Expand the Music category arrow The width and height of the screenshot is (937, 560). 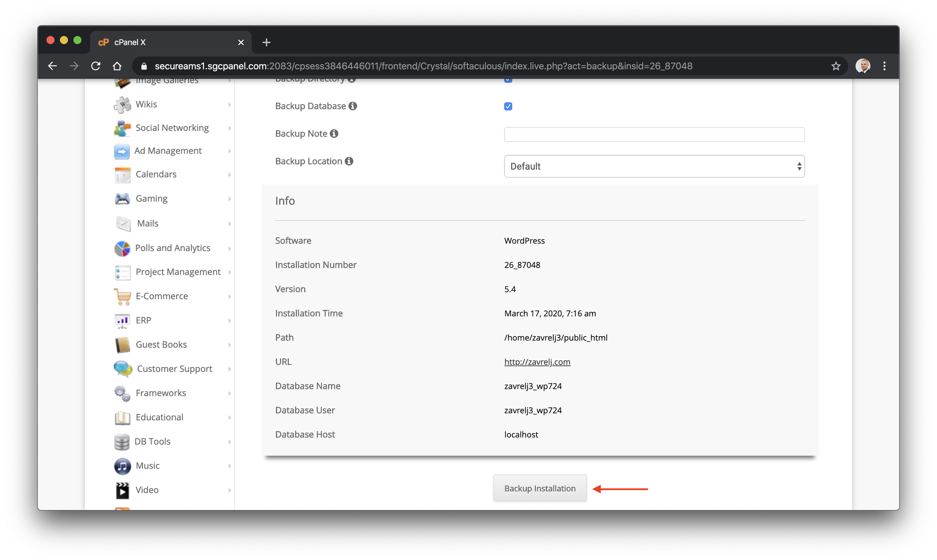coord(229,466)
